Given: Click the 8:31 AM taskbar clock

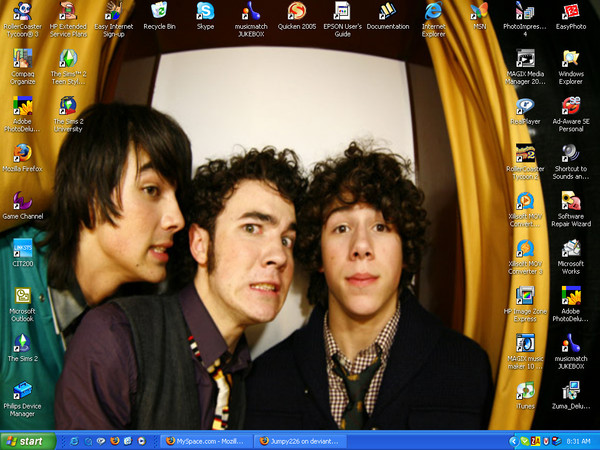Looking at the screenshot, I should click(x=579, y=442).
